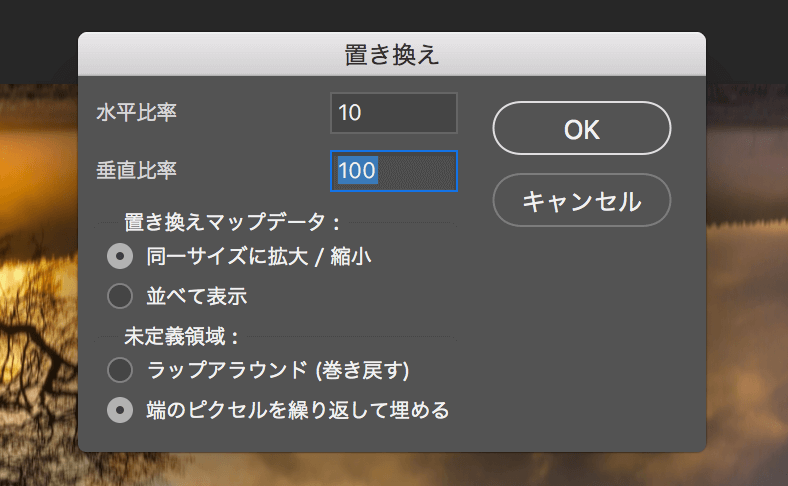The image size is (788, 486).
Task: Click the value 10 in the horizontal field
Action: (x=350, y=113)
